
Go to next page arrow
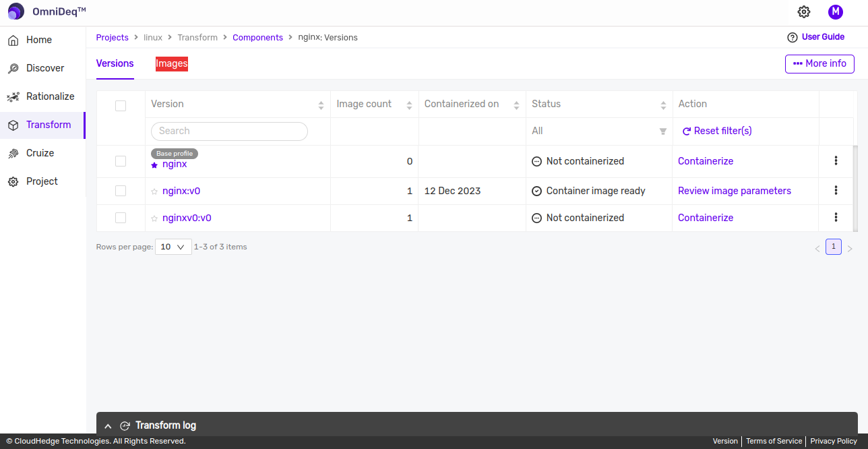pos(850,248)
